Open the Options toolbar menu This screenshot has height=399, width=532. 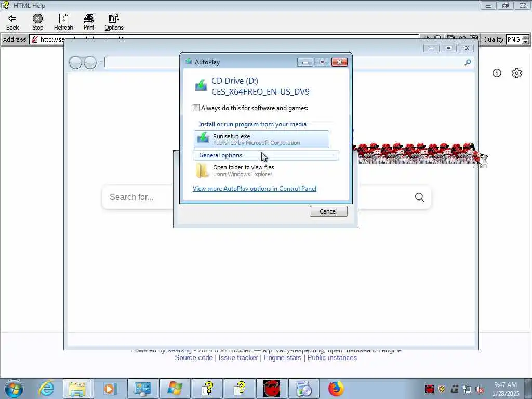tap(114, 22)
